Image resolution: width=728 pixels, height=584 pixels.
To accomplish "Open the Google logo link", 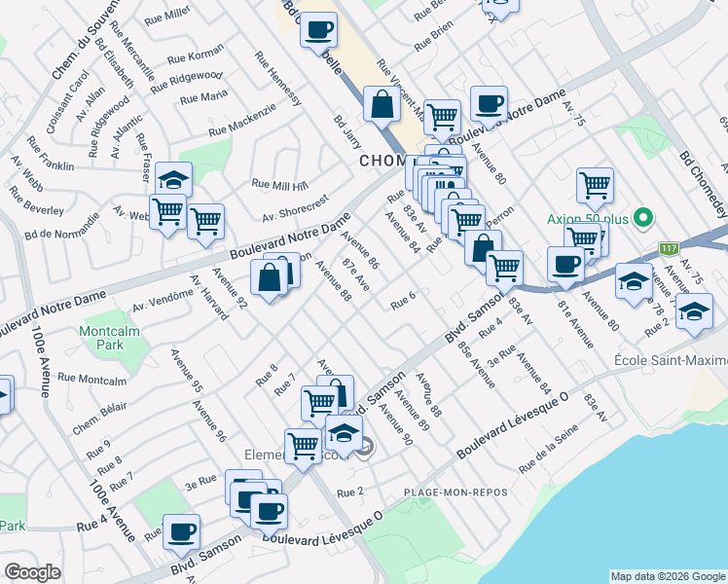I will click(x=32, y=572).
